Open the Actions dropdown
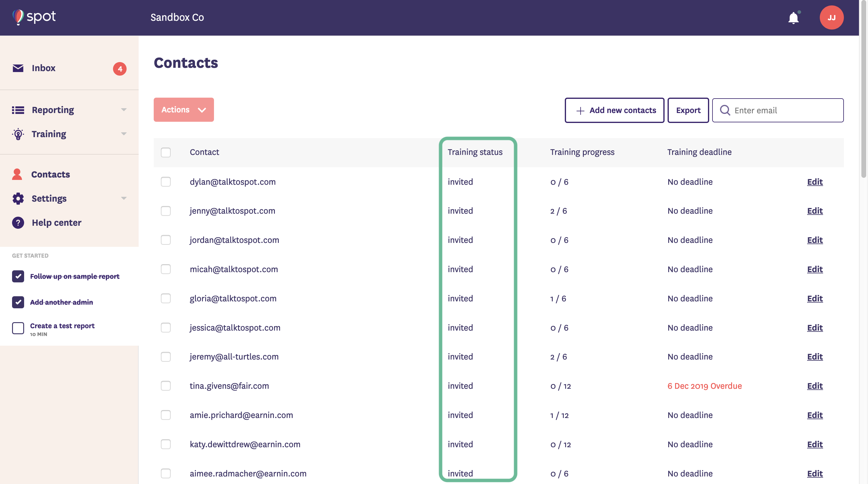Viewport: 868px width, 484px height. 184,110
